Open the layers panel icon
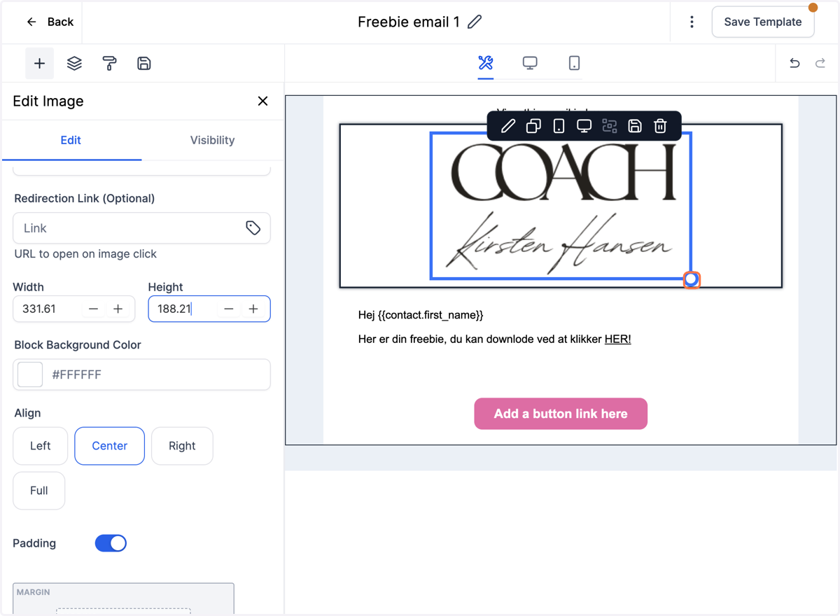 tap(74, 64)
